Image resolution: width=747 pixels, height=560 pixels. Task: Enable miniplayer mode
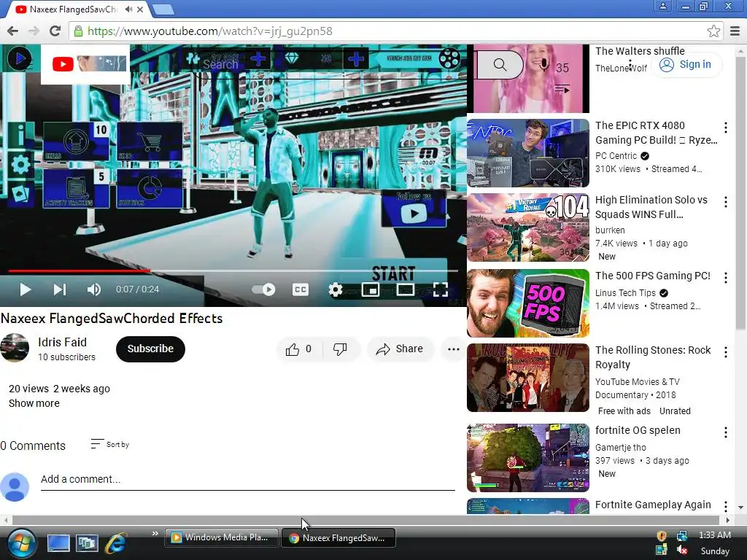click(370, 289)
